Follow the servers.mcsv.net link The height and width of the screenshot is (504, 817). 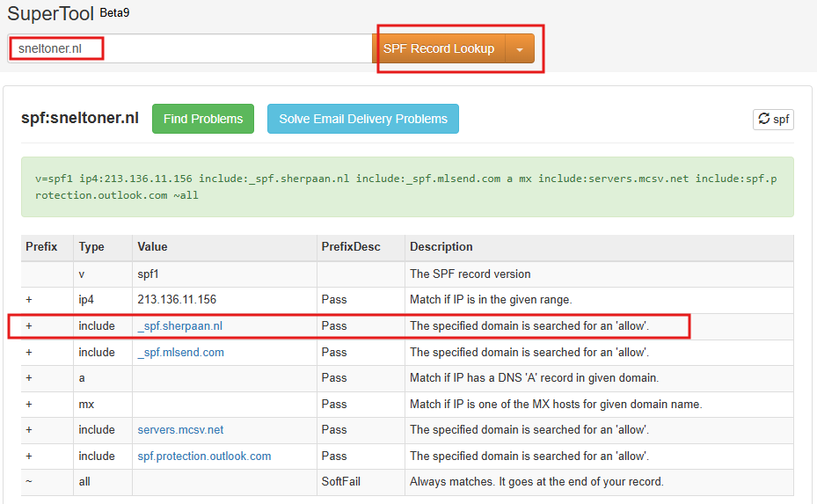[x=180, y=430]
